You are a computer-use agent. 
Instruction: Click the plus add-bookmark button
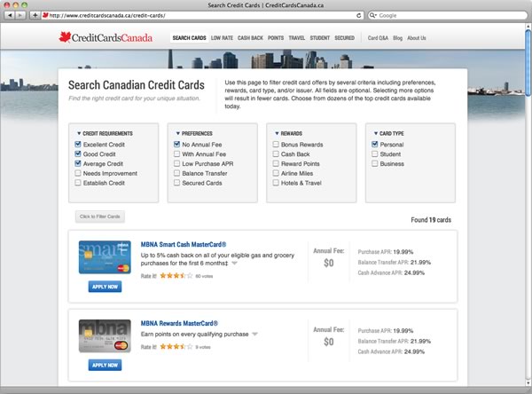(35, 15)
